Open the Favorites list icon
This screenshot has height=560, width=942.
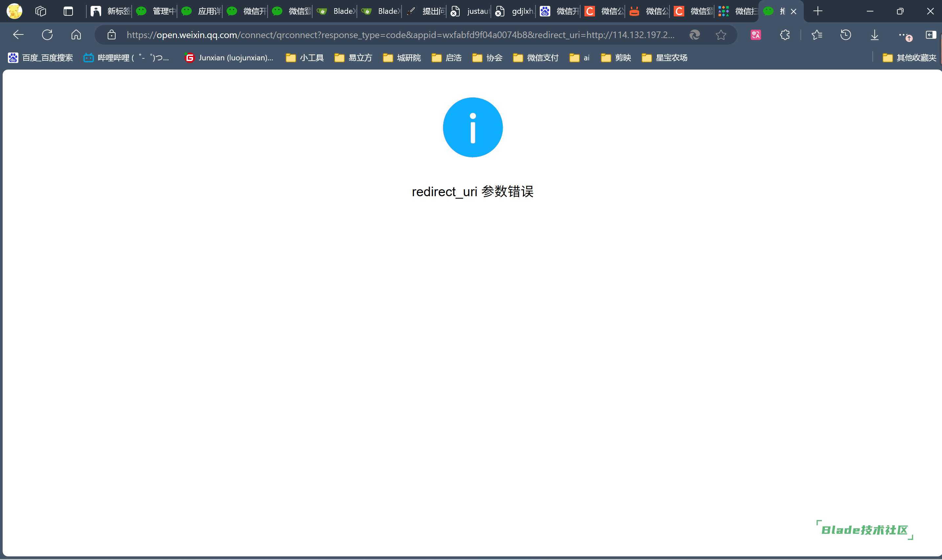click(x=816, y=35)
